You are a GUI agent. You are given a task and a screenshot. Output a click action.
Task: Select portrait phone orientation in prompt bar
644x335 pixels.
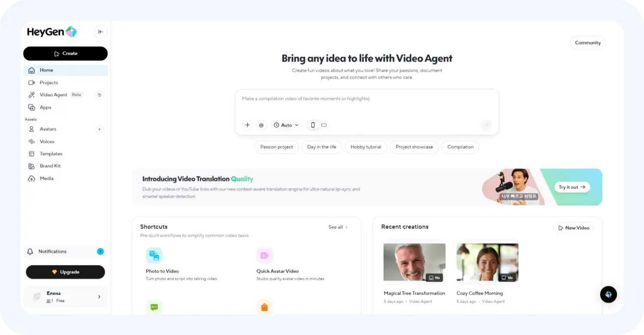pyautogui.click(x=313, y=125)
